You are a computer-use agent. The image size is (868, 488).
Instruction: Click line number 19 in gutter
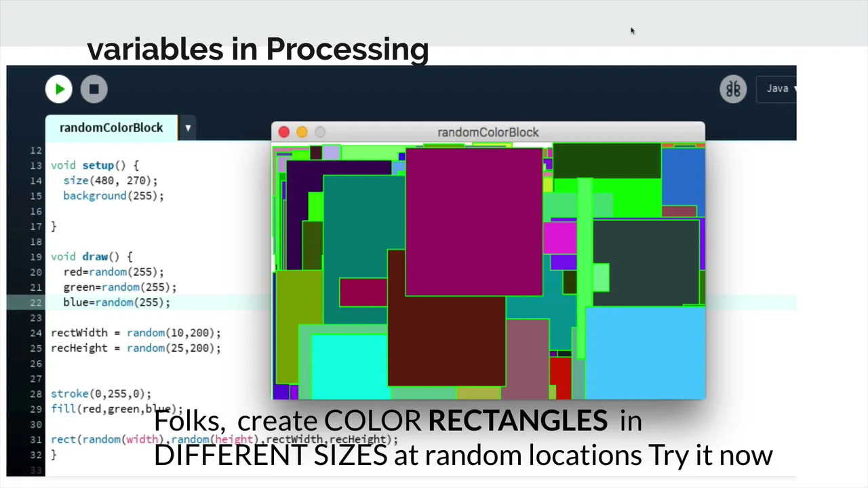tap(35, 257)
